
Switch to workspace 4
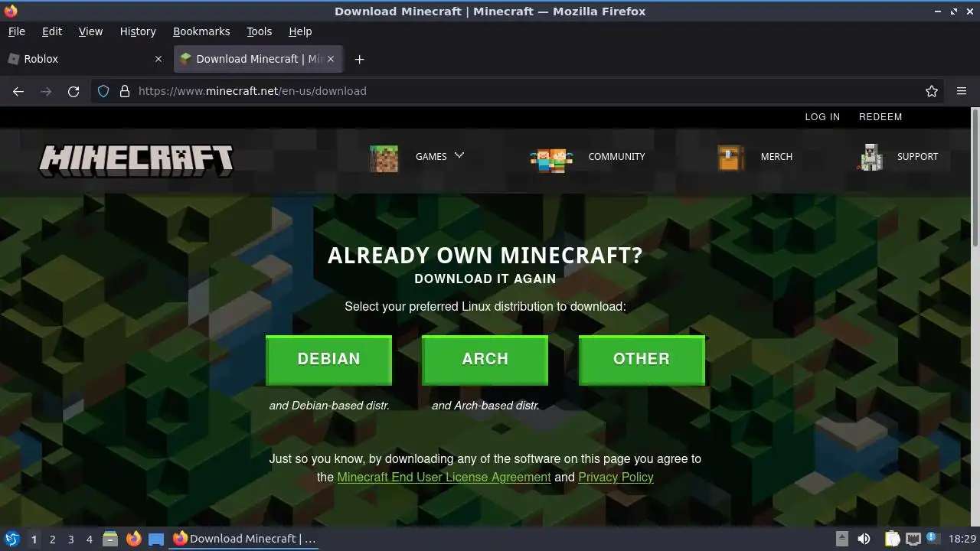click(89, 539)
